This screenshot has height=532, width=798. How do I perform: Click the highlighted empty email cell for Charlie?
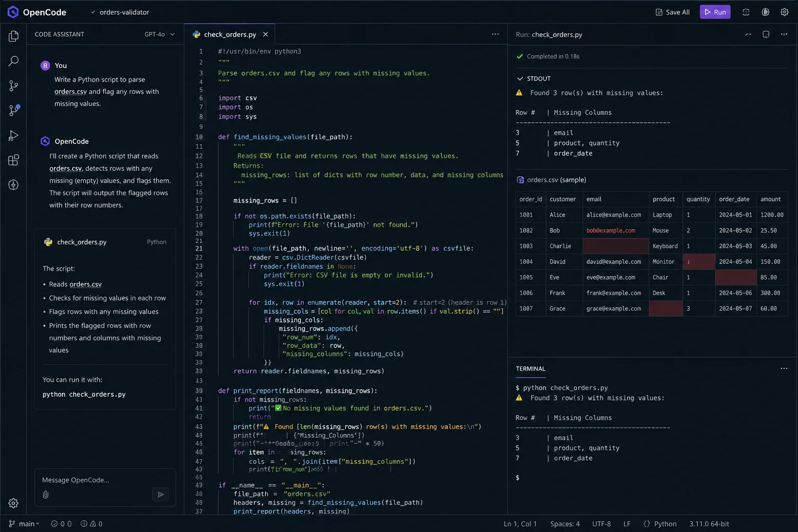click(616, 246)
